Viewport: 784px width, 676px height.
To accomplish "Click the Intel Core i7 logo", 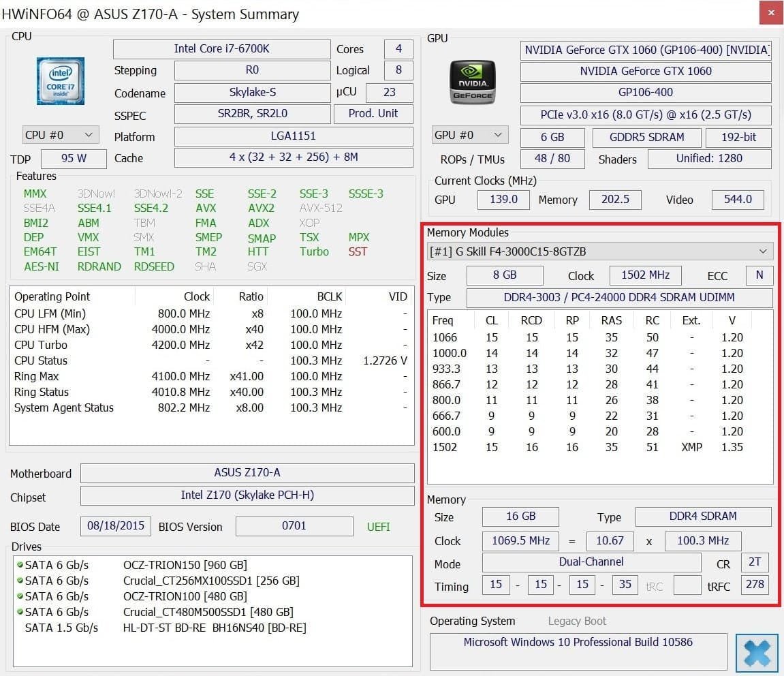I will (x=61, y=81).
